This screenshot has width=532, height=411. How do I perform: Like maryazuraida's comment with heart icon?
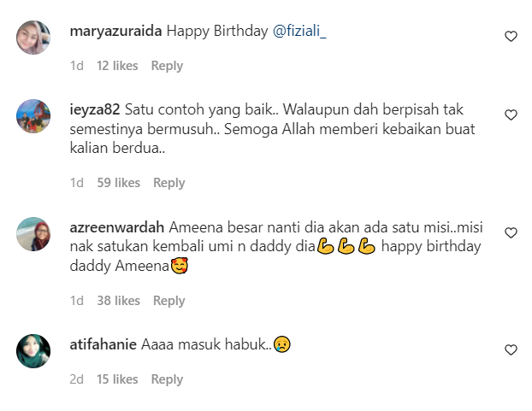tap(511, 36)
